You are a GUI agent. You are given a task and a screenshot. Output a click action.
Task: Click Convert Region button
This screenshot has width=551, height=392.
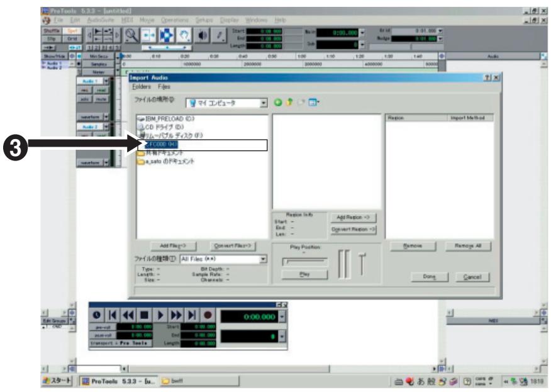tap(353, 230)
